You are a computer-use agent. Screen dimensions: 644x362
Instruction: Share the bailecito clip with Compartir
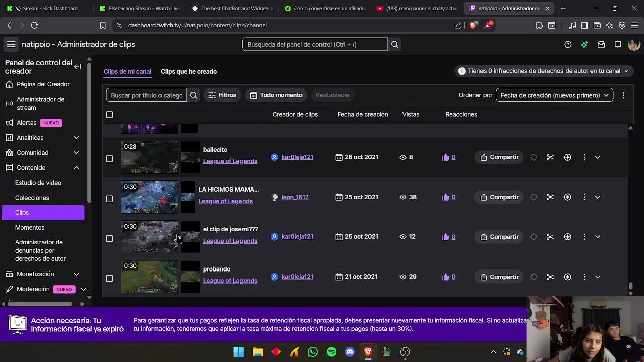click(499, 157)
